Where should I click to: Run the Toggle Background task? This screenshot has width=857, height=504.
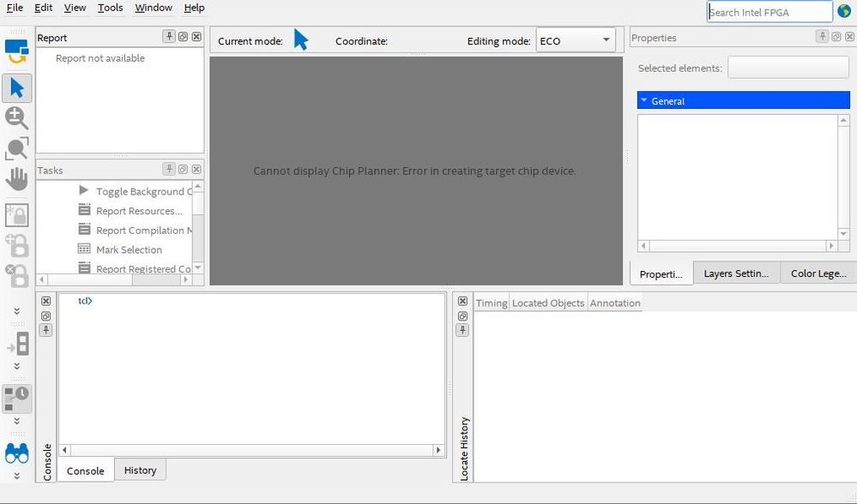click(144, 192)
